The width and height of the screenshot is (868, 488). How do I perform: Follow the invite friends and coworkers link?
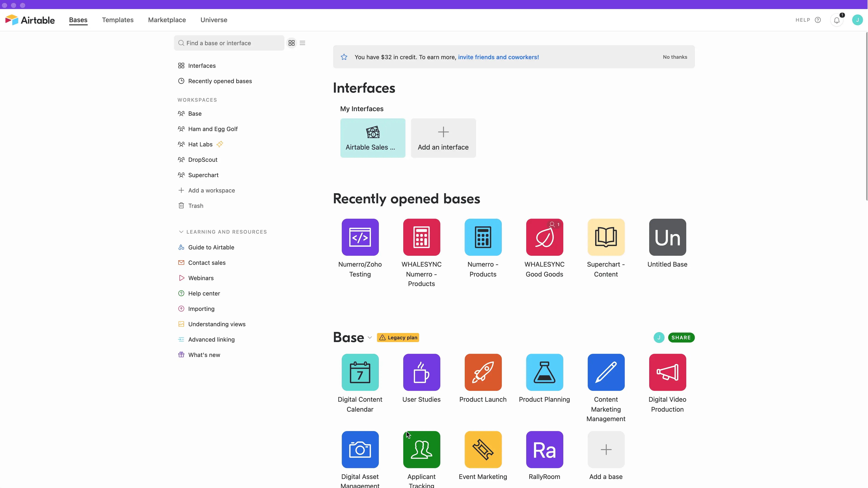[x=498, y=57]
